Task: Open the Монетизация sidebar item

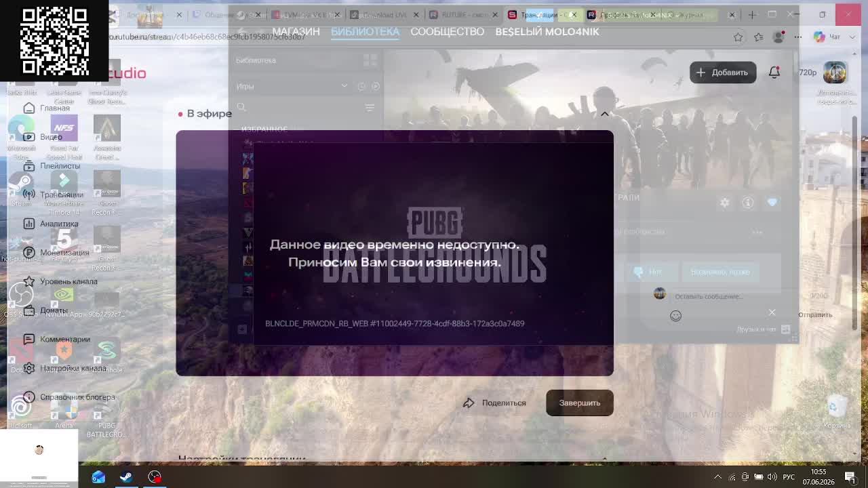Action: [x=56, y=252]
